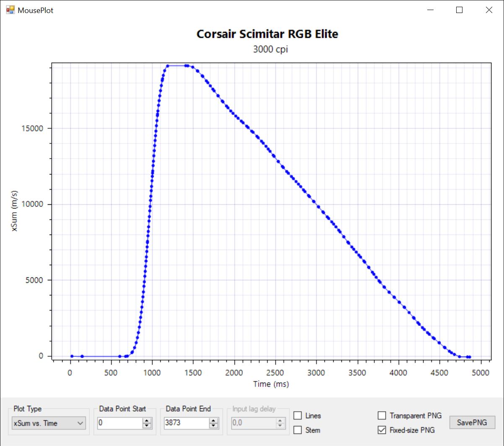Click the Time (ms) axis label
The height and width of the screenshot is (446, 504).
tap(271, 384)
